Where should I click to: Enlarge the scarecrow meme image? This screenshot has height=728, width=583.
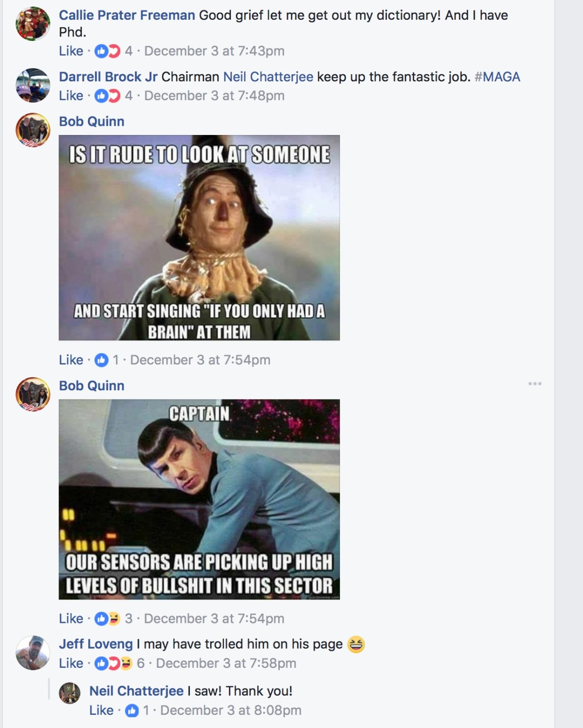199,238
